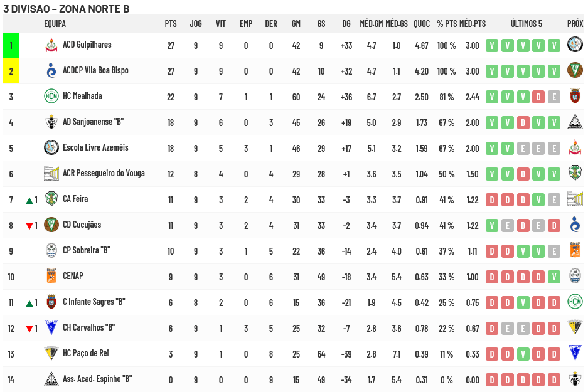Click ACD Gulpilhares' next opponent crest
Viewport: 588px width, 392px height.
[574, 45]
